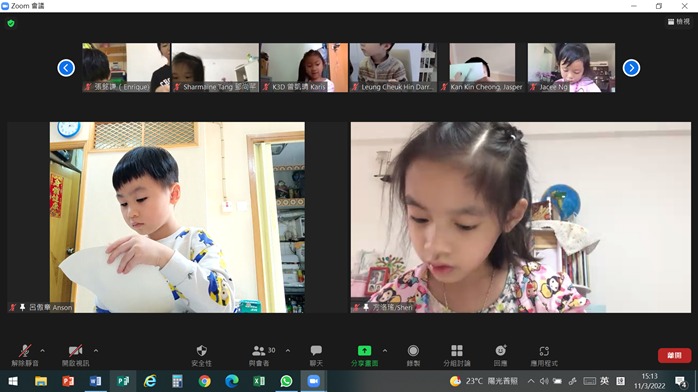Open the Chat bubble icon

[x=316, y=351]
